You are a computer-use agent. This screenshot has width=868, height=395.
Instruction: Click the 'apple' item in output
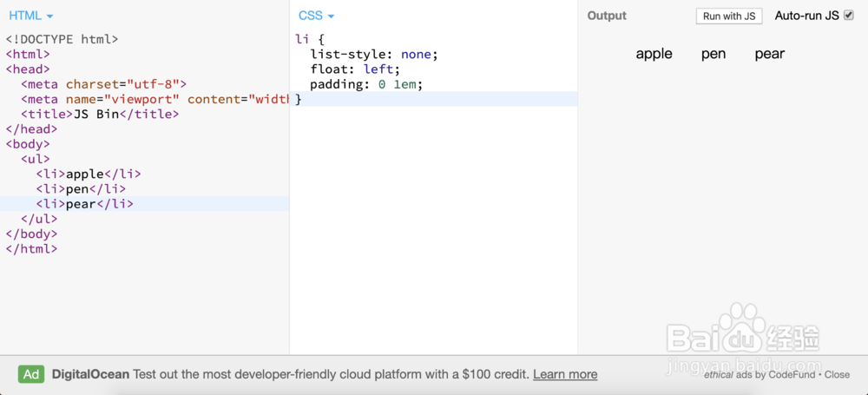[x=654, y=54]
